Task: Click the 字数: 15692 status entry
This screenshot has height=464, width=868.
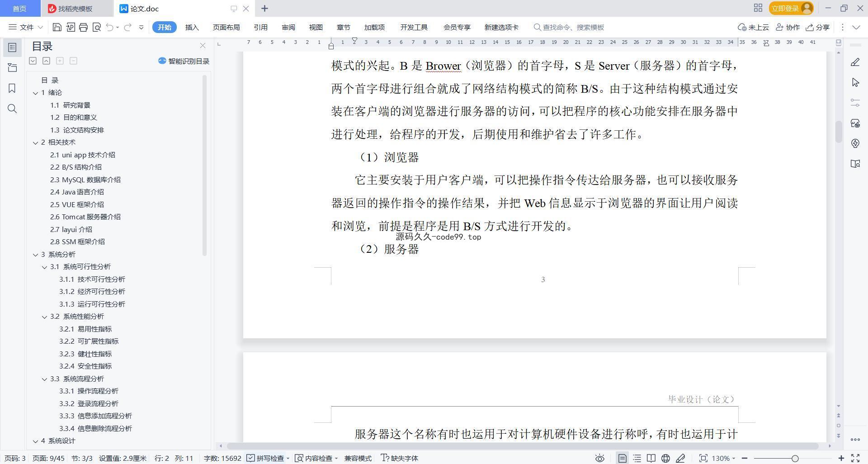Action: [222, 458]
